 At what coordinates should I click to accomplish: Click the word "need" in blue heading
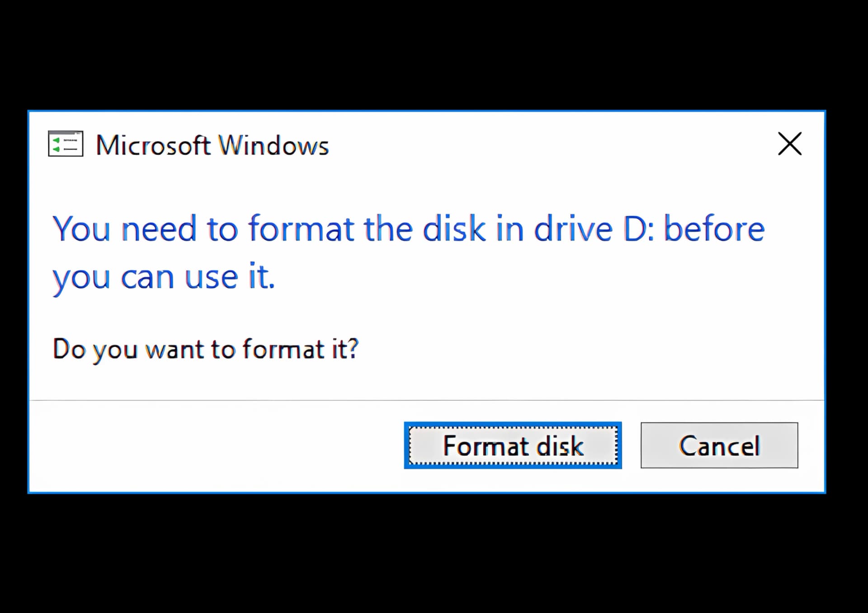[159, 229]
